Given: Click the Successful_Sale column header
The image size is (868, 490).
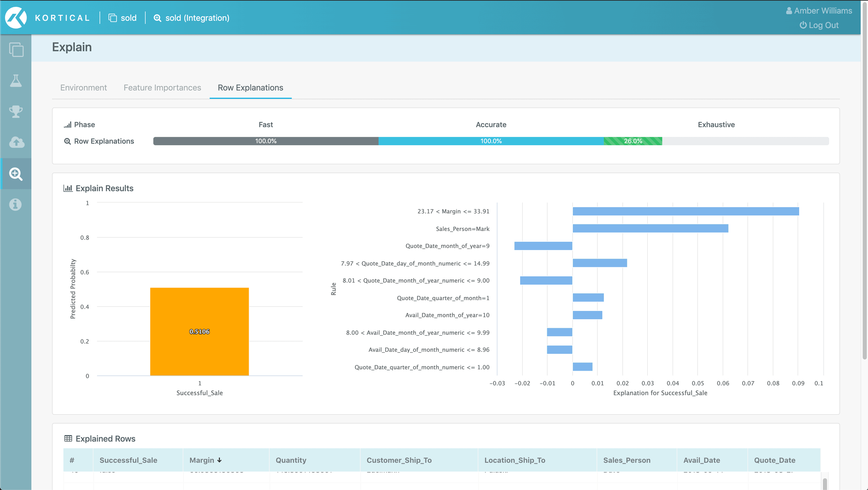Looking at the screenshot, I should (x=128, y=460).
